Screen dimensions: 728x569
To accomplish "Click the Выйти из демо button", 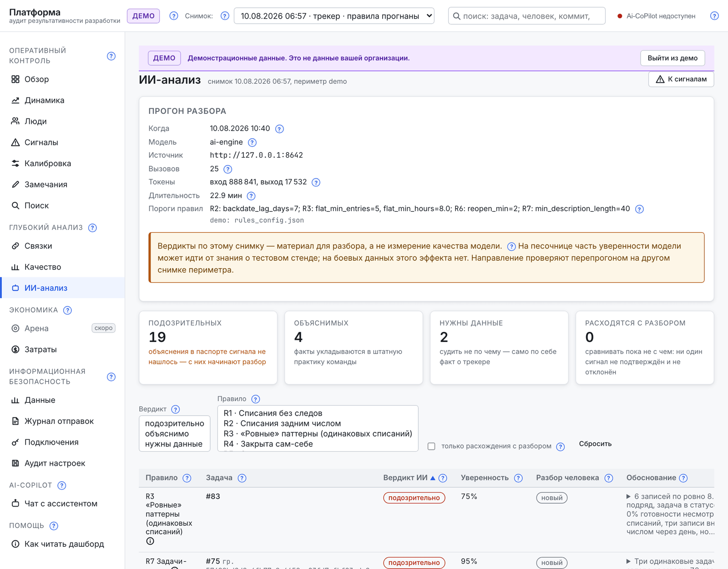I will tap(672, 58).
